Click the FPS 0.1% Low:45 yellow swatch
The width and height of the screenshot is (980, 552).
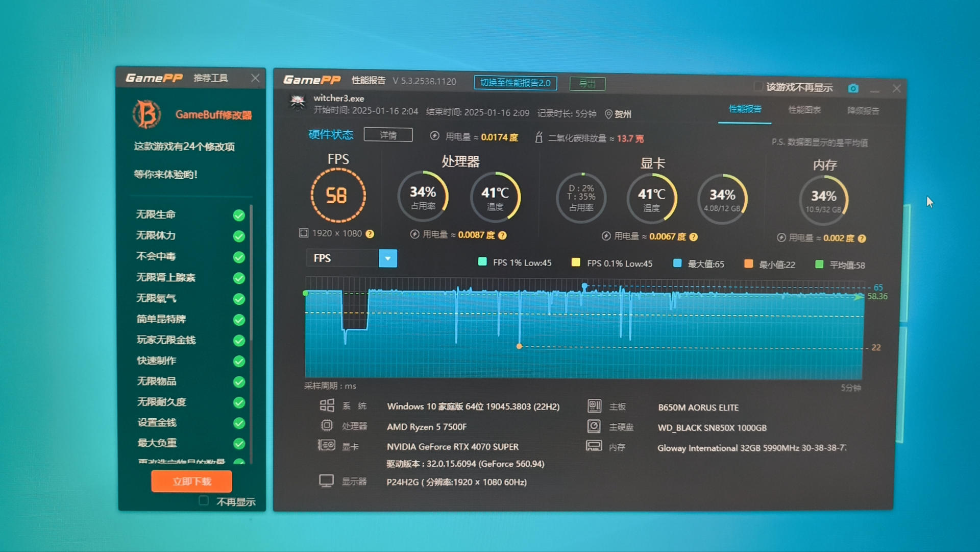click(x=576, y=262)
